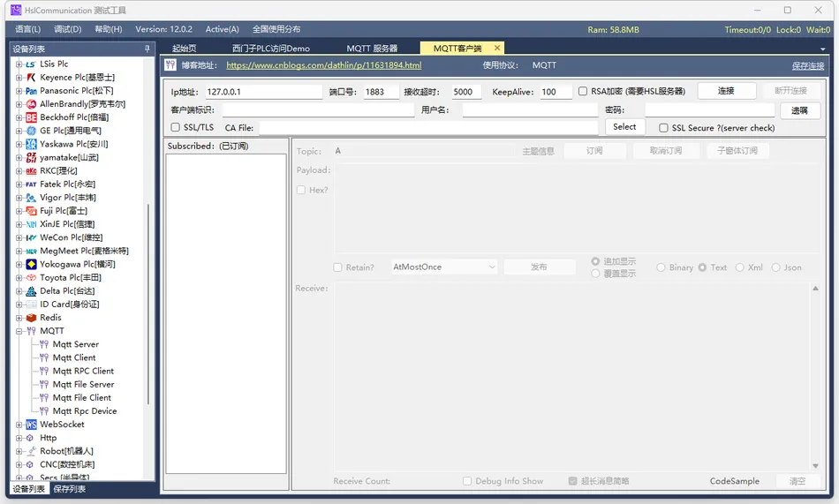The image size is (839, 504).
Task: Click the AllenBrandly logo icon
Action: point(31,104)
